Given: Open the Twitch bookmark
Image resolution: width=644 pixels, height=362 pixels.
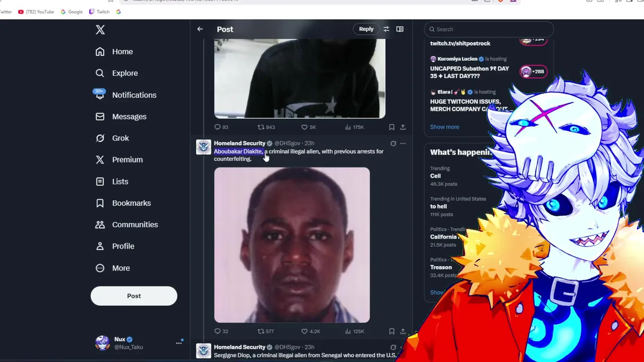Looking at the screenshot, I should (99, 12).
